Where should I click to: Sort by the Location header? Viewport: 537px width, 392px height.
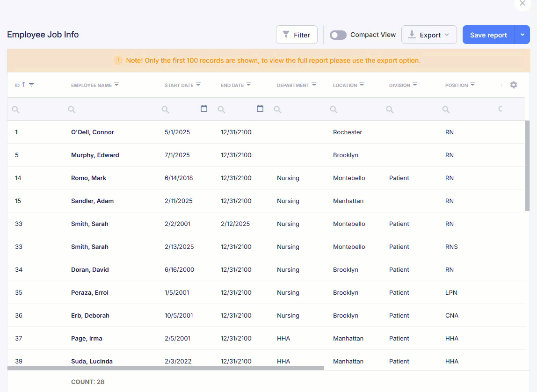[x=345, y=85]
